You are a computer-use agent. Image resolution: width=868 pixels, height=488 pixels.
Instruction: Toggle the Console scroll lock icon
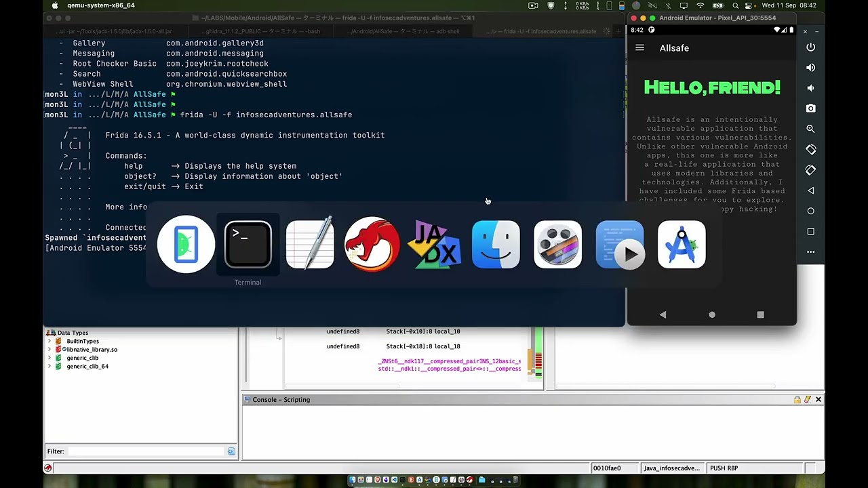797,400
